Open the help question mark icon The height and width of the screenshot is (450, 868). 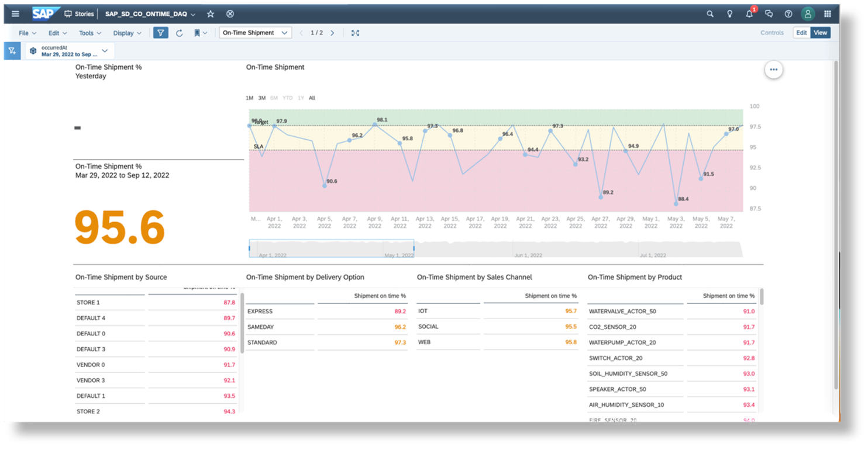click(x=788, y=14)
